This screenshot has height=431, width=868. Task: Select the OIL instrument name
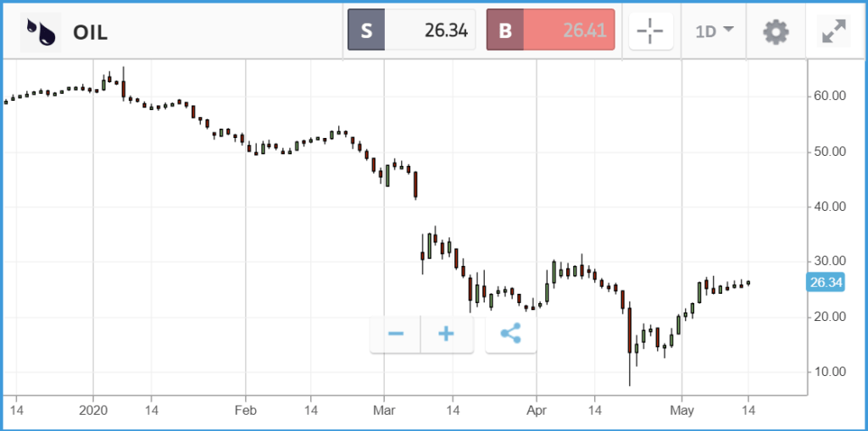pyautogui.click(x=90, y=33)
